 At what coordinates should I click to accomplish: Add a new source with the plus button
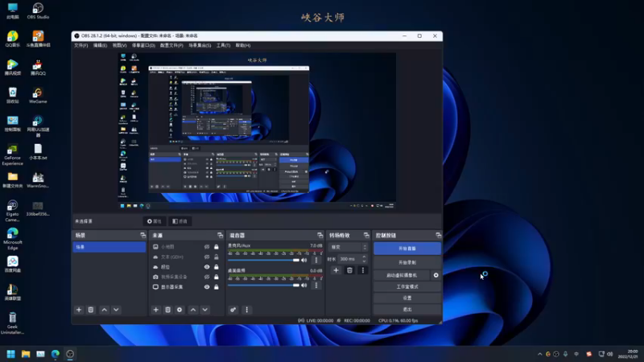pos(155,310)
